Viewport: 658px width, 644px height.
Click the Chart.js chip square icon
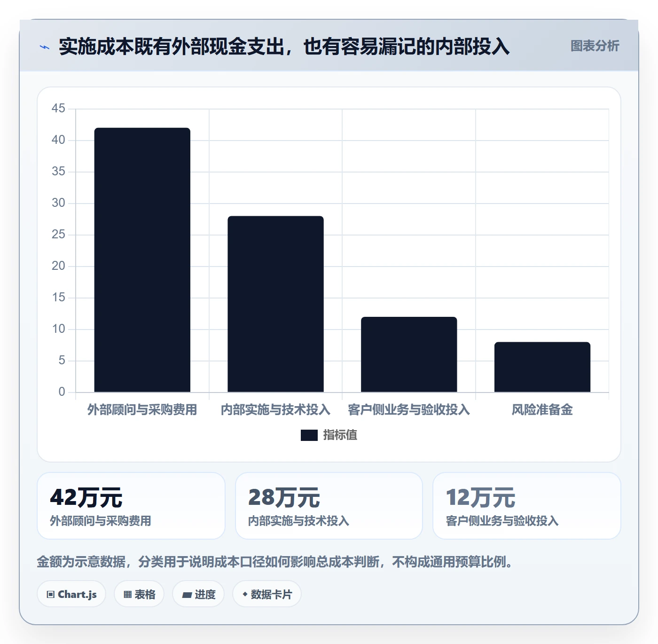(x=51, y=595)
